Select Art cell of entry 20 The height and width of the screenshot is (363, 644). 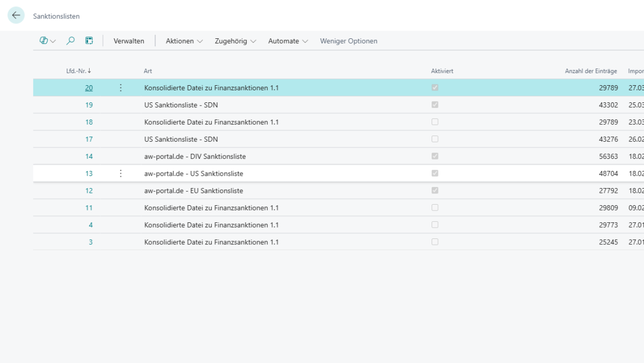[x=211, y=87]
